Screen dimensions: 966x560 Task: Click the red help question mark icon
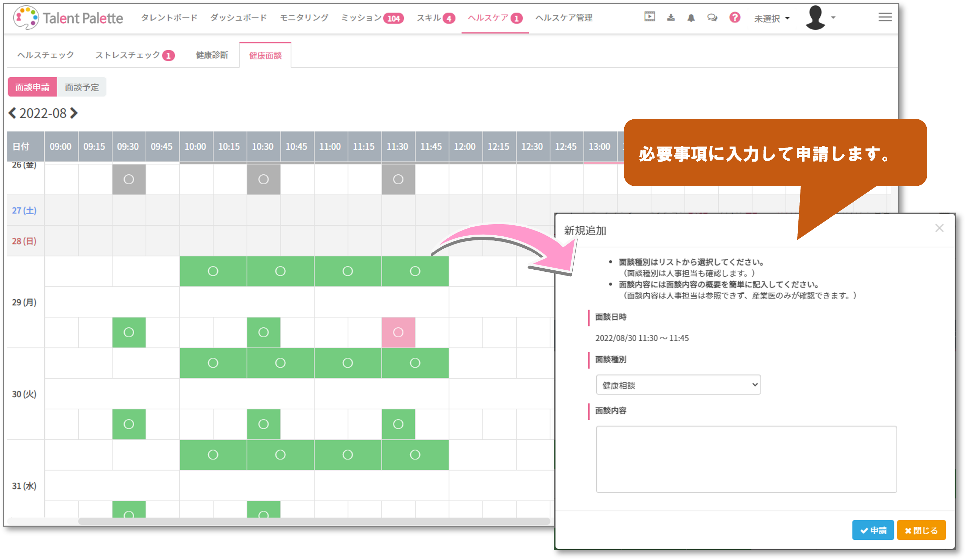[x=734, y=18]
